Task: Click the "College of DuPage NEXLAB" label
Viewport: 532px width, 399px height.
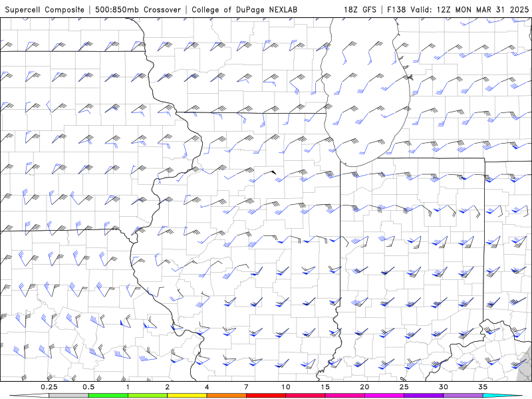Action: 244,9
